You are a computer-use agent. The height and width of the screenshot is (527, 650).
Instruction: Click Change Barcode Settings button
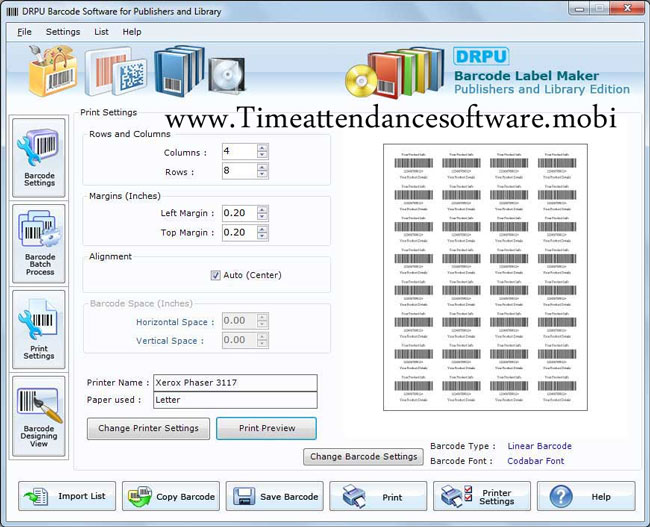click(x=364, y=457)
